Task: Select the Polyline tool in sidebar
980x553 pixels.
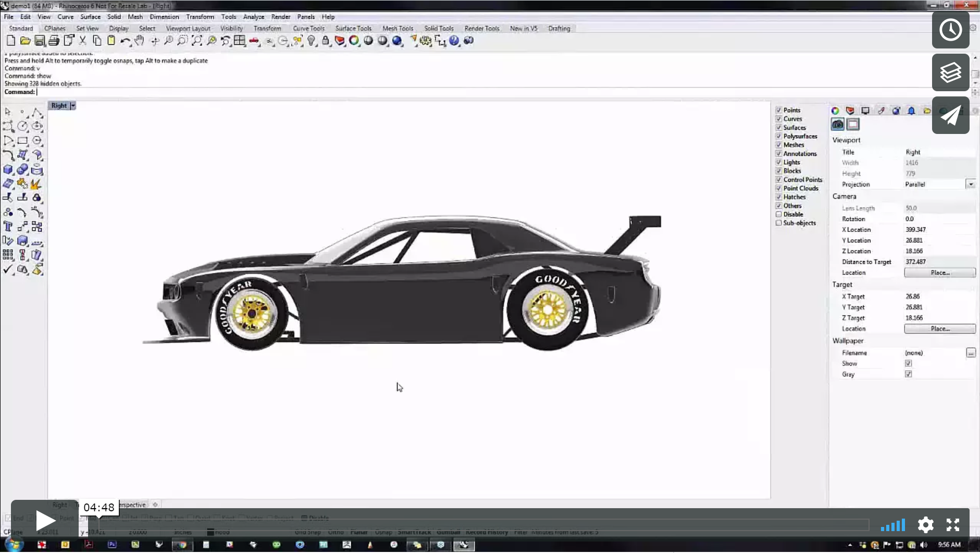Action: [37, 112]
